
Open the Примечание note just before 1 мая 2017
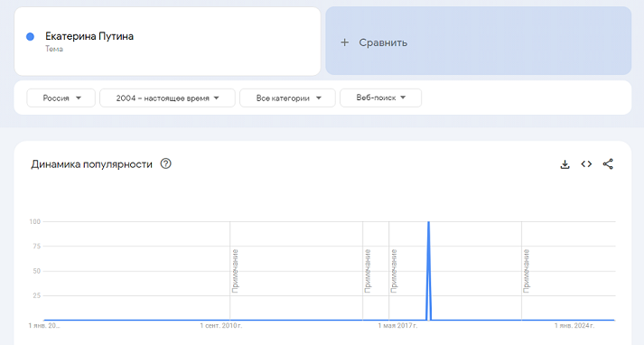tap(368, 271)
